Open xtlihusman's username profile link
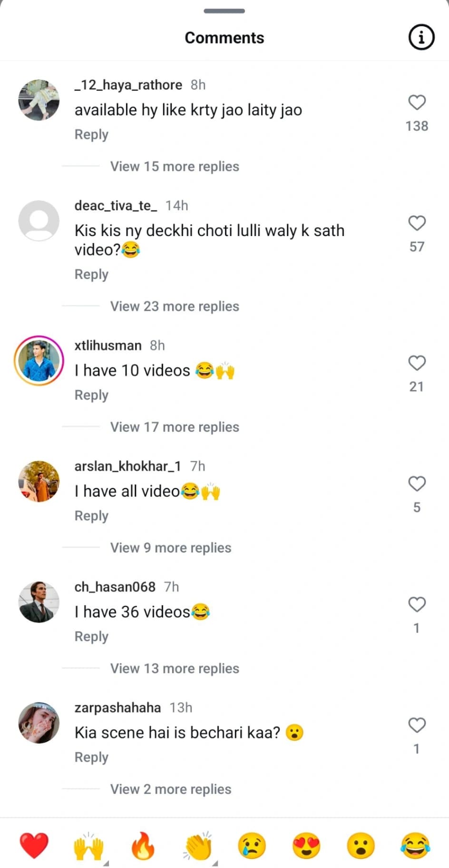The width and height of the screenshot is (449, 868). 108,345
